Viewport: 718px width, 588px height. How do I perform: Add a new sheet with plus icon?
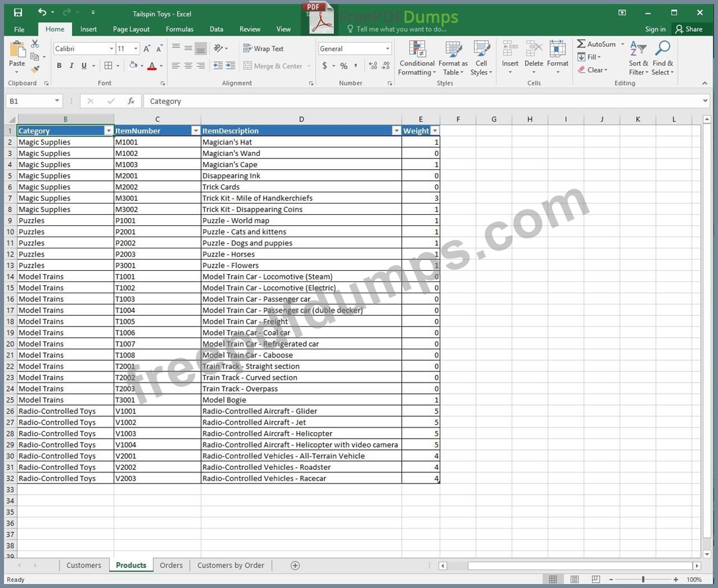[296, 566]
